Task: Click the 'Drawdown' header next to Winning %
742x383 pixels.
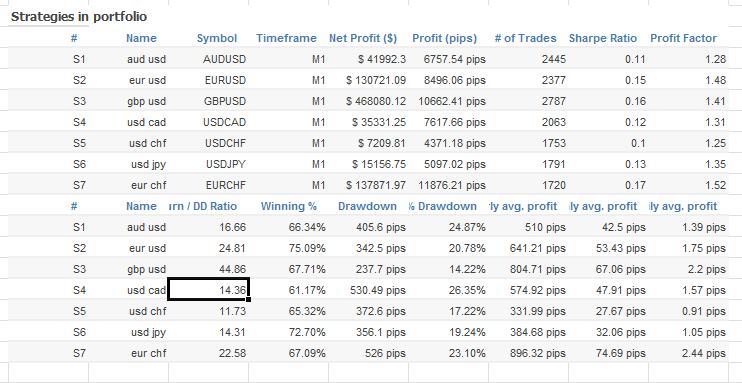Action: pos(367,206)
